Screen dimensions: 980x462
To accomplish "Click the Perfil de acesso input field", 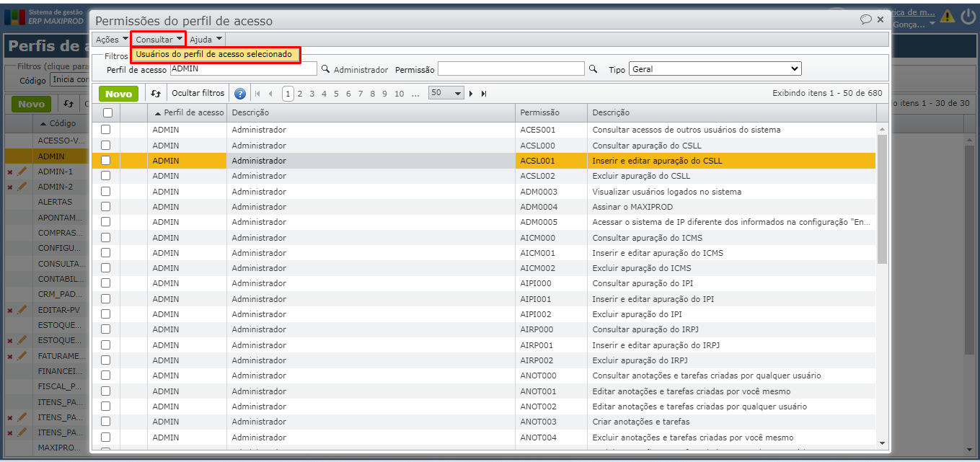I will tap(244, 68).
